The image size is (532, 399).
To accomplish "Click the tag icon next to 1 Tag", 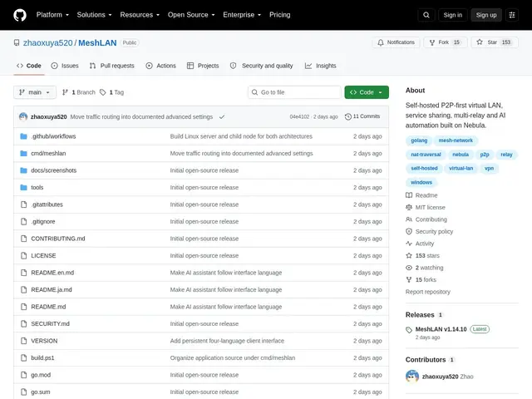I will (x=103, y=92).
